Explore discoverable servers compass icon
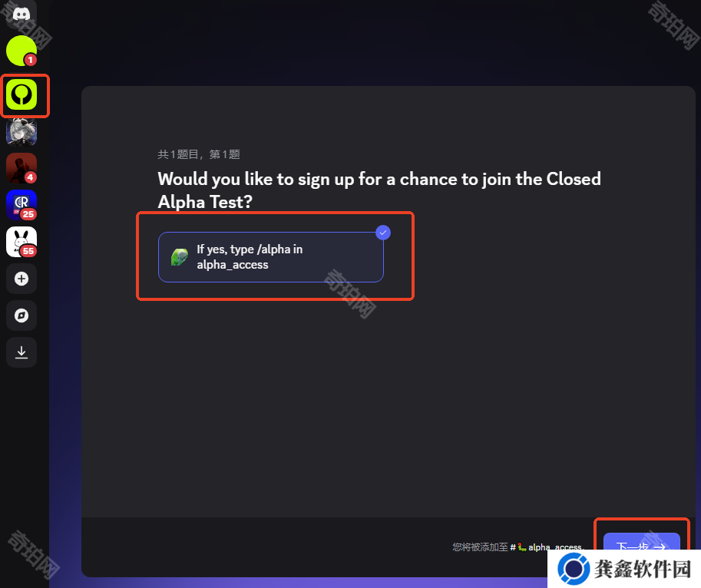This screenshot has height=588, width=701. [21, 315]
